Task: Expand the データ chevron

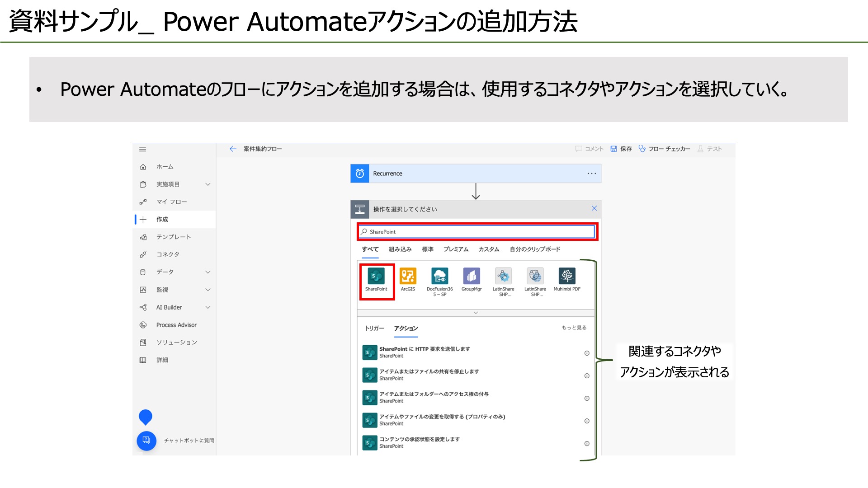Action: click(208, 272)
